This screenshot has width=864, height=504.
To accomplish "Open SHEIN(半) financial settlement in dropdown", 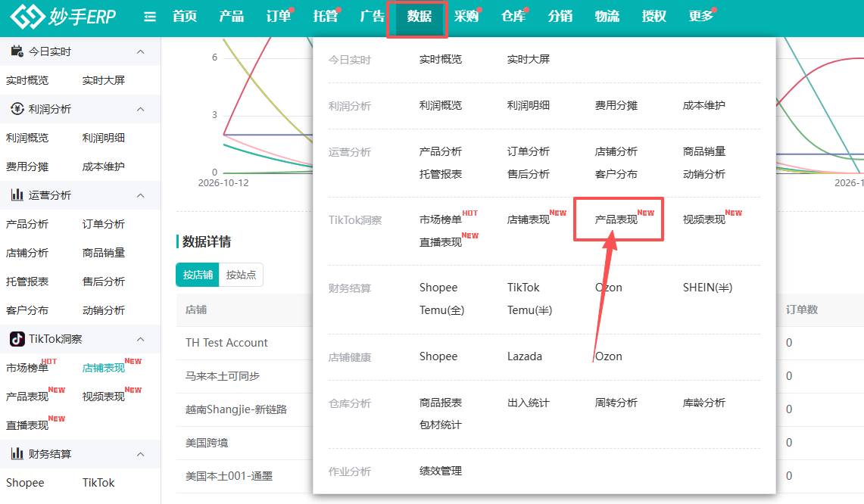I will tap(707, 288).
